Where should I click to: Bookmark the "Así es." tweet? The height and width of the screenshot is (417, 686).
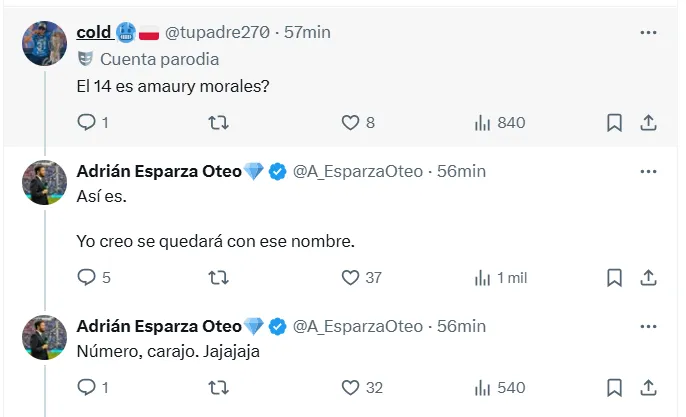(615, 277)
